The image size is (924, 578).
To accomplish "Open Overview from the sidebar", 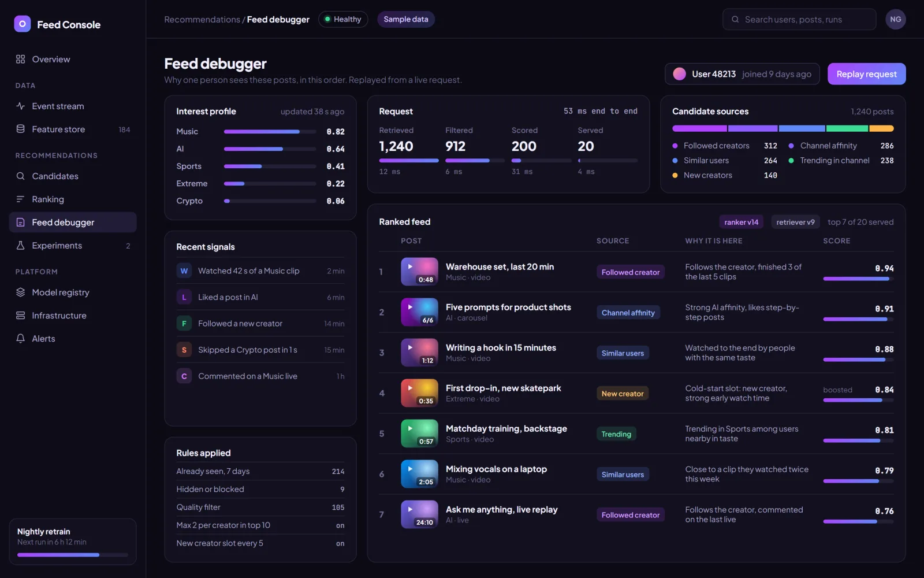I will [x=73, y=59].
